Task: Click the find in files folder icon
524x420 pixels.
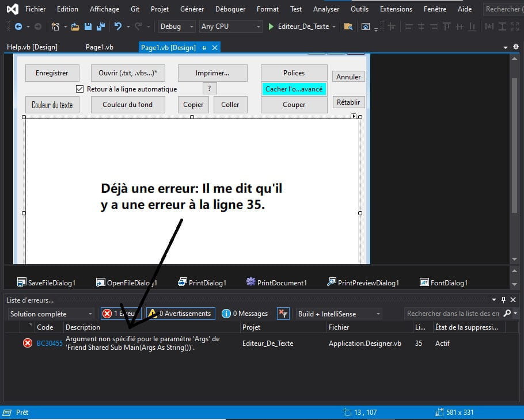Action: coord(348,26)
